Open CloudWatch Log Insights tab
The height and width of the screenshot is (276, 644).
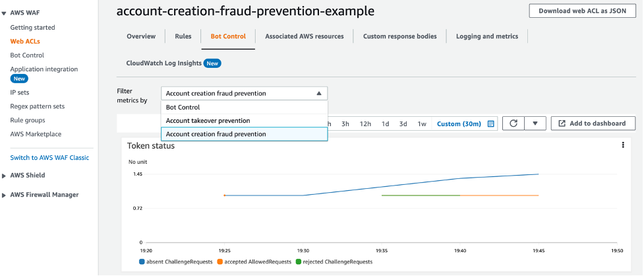[164, 63]
